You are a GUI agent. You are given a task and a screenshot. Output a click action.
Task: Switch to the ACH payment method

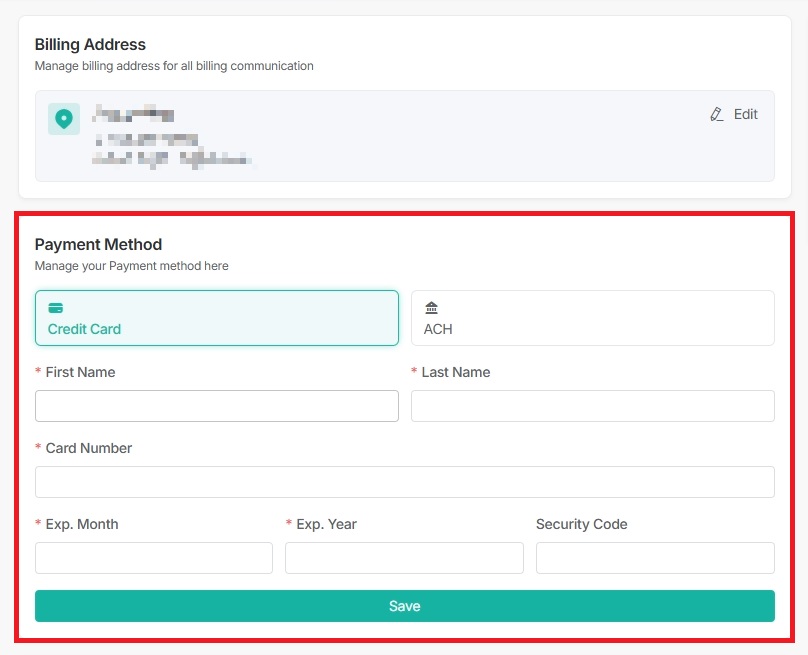click(x=593, y=316)
